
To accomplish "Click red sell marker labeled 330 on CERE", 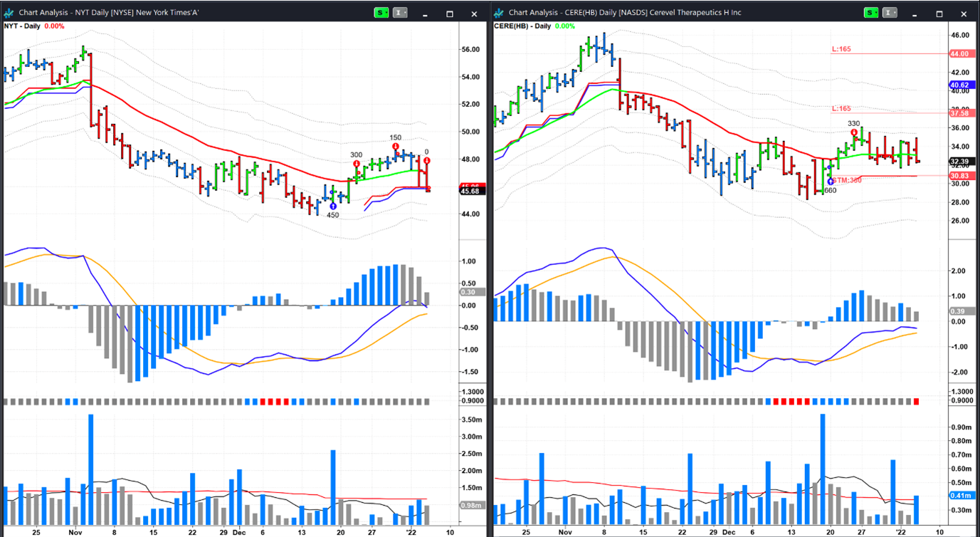I will [854, 132].
